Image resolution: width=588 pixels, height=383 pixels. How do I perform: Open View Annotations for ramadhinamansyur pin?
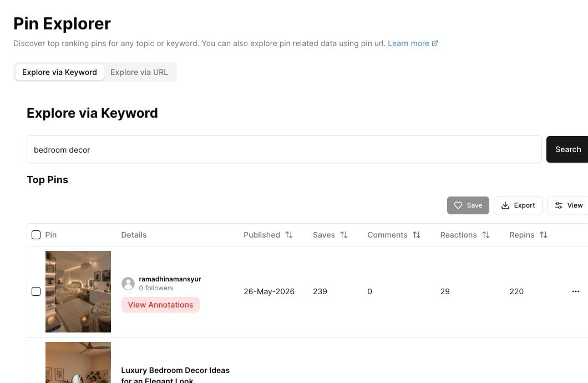tap(160, 305)
